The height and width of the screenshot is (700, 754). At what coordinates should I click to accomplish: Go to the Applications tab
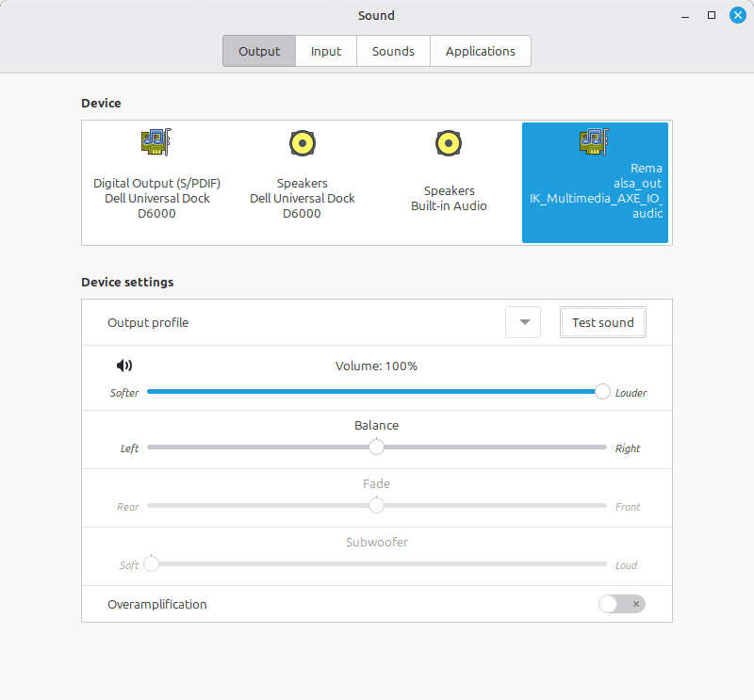tap(480, 51)
